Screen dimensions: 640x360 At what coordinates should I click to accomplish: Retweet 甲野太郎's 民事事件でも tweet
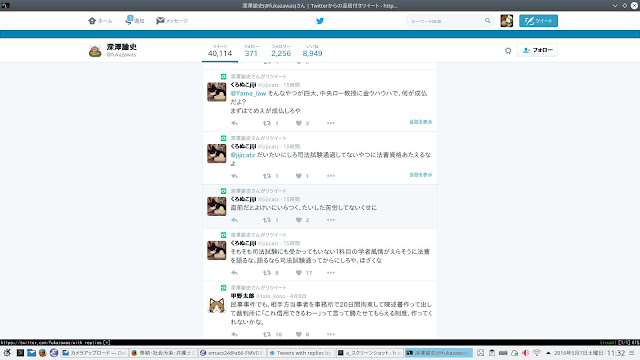(267, 334)
